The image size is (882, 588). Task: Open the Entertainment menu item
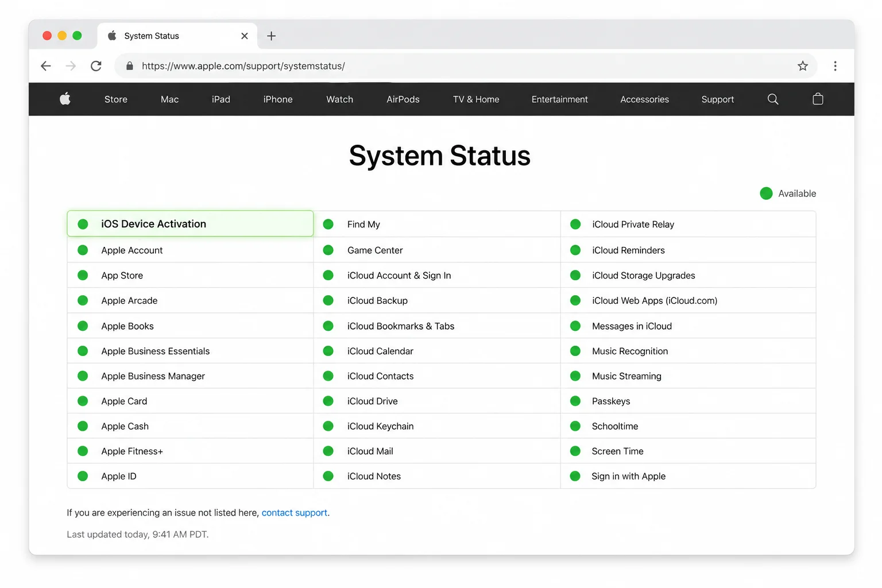[x=560, y=99]
